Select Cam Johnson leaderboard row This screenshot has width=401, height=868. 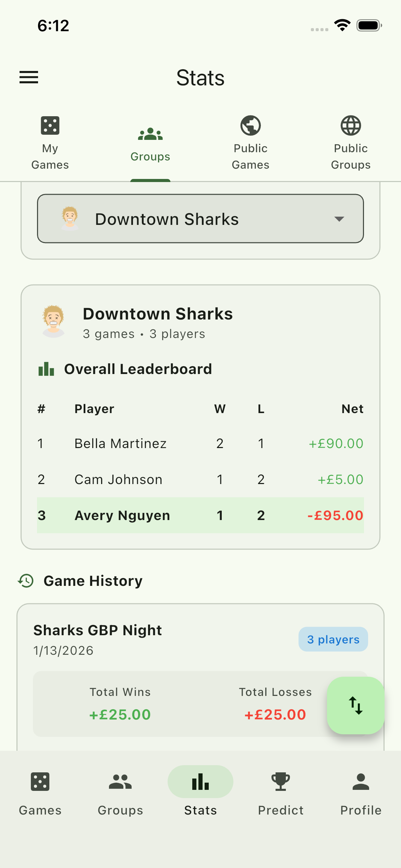pos(200,480)
